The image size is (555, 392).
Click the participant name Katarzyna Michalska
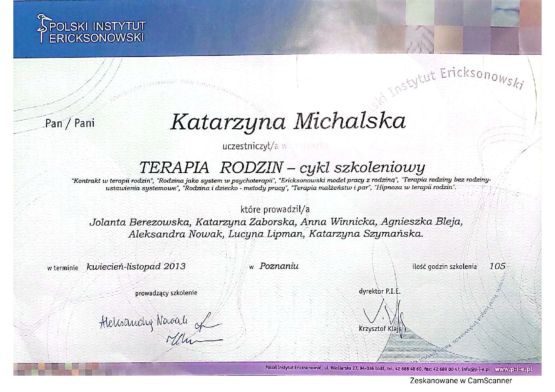point(287,122)
